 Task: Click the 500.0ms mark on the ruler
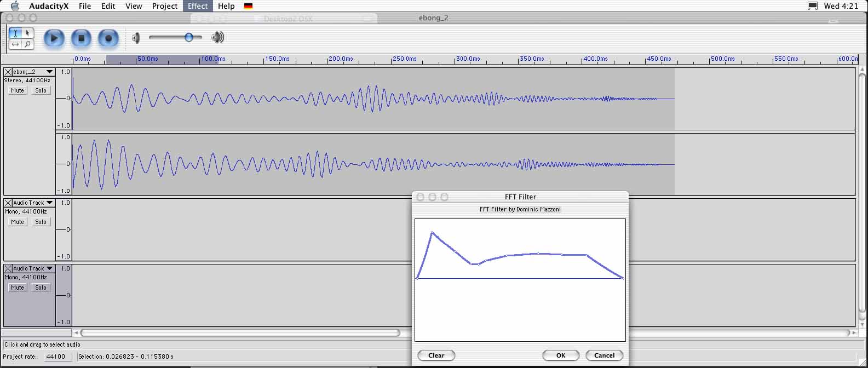[x=722, y=59]
